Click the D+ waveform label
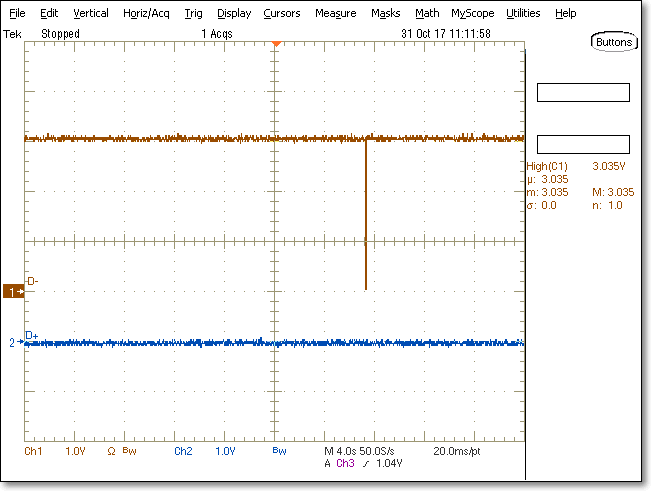The height and width of the screenshot is (491, 651). coord(32,335)
